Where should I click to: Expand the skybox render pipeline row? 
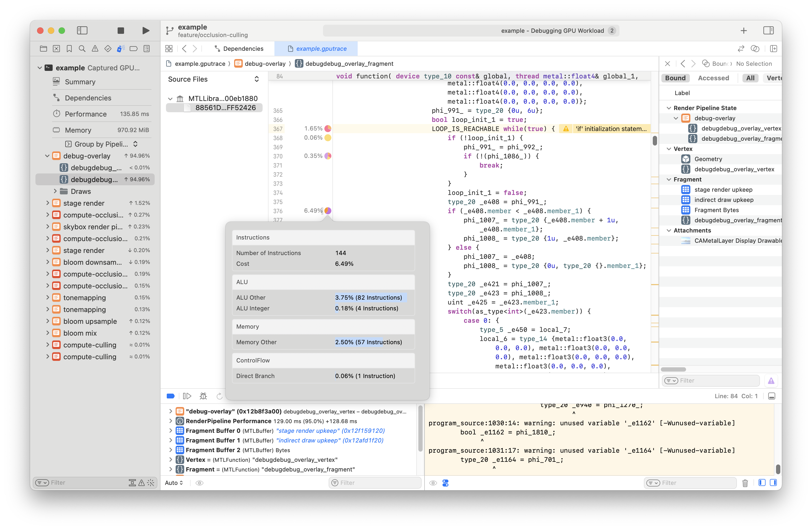48,227
